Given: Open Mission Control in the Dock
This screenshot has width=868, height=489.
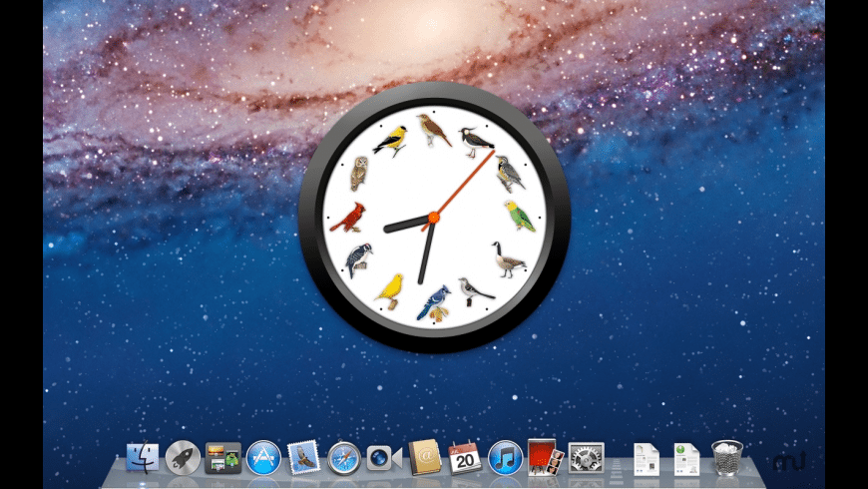Looking at the screenshot, I should [x=223, y=457].
